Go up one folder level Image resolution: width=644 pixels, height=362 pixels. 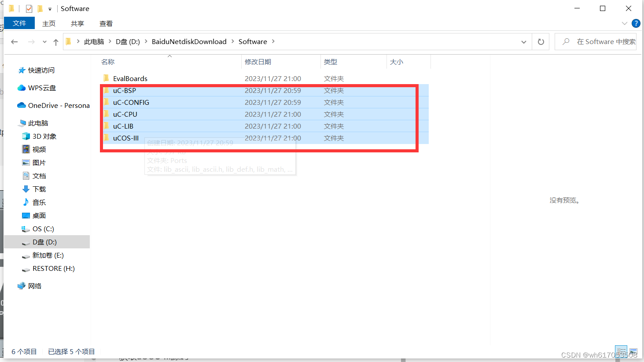[56, 42]
